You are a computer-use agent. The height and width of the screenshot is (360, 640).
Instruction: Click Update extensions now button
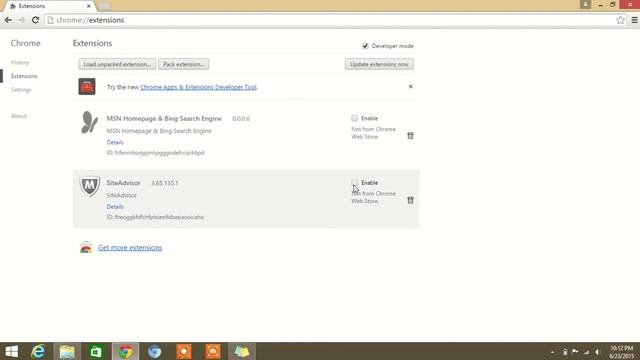379,64
